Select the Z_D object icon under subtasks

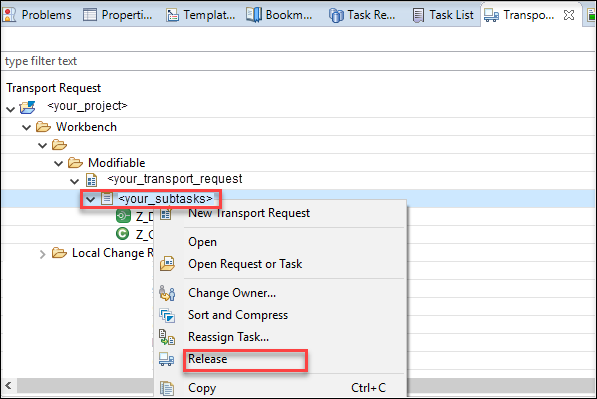click(123, 216)
